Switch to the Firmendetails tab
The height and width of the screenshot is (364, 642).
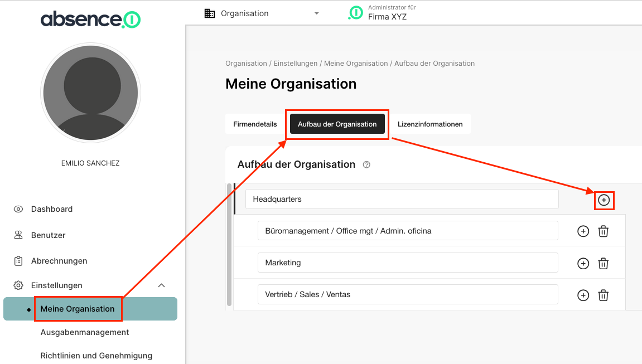[255, 124]
